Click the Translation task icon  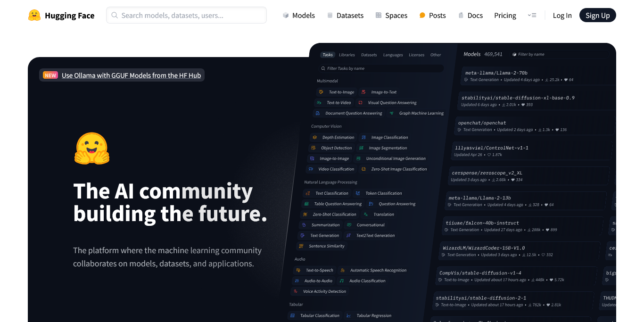click(x=365, y=214)
